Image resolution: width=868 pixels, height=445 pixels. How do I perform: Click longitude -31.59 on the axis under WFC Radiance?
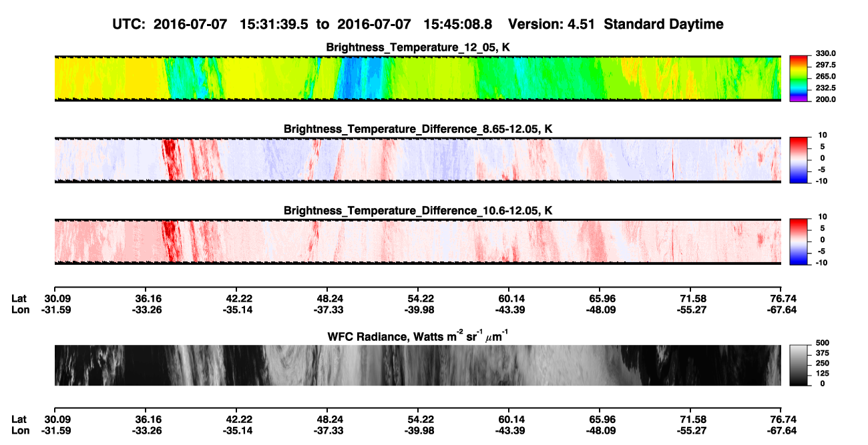click(57, 430)
